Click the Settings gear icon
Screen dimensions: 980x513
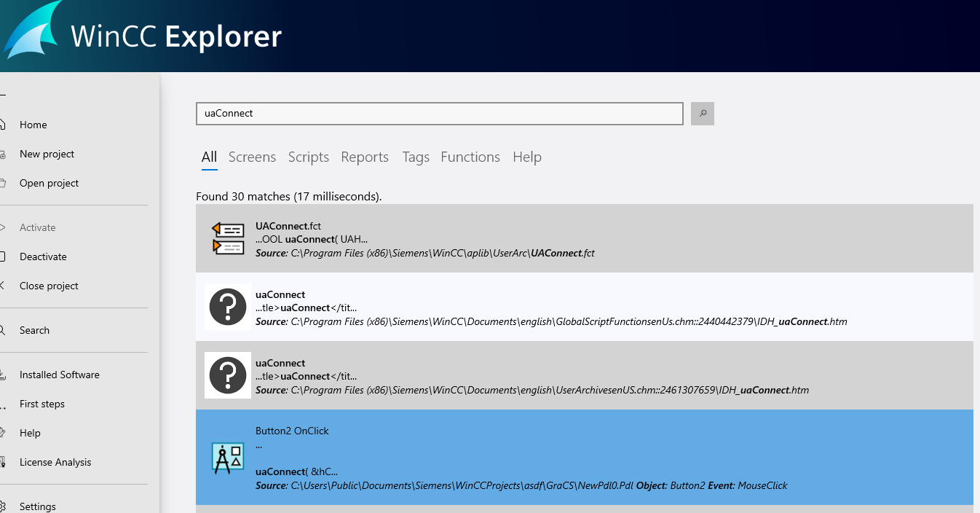click(3, 506)
